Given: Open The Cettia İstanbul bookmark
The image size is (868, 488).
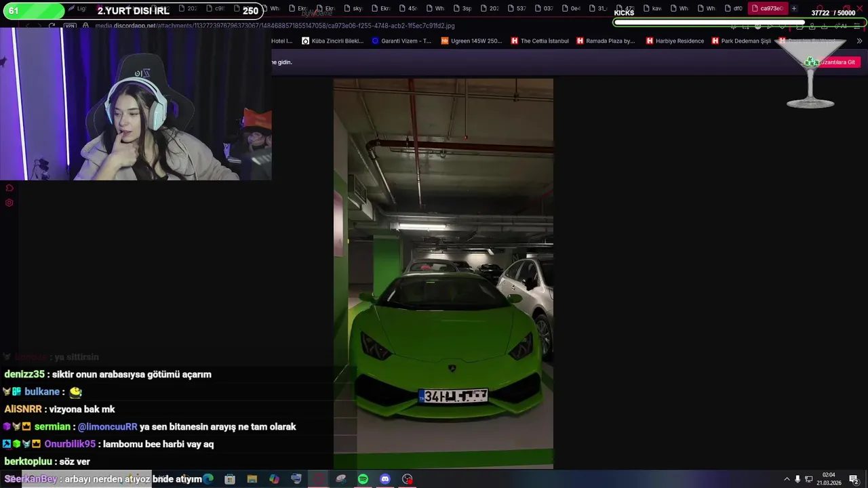Looking at the screenshot, I should coord(539,41).
